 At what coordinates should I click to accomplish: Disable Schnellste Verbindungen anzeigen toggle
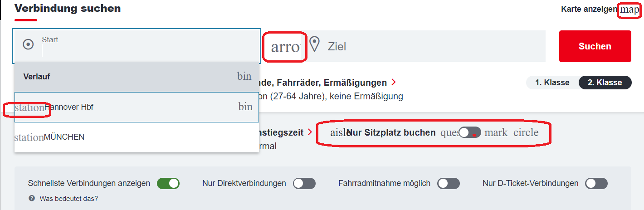pyautogui.click(x=168, y=184)
